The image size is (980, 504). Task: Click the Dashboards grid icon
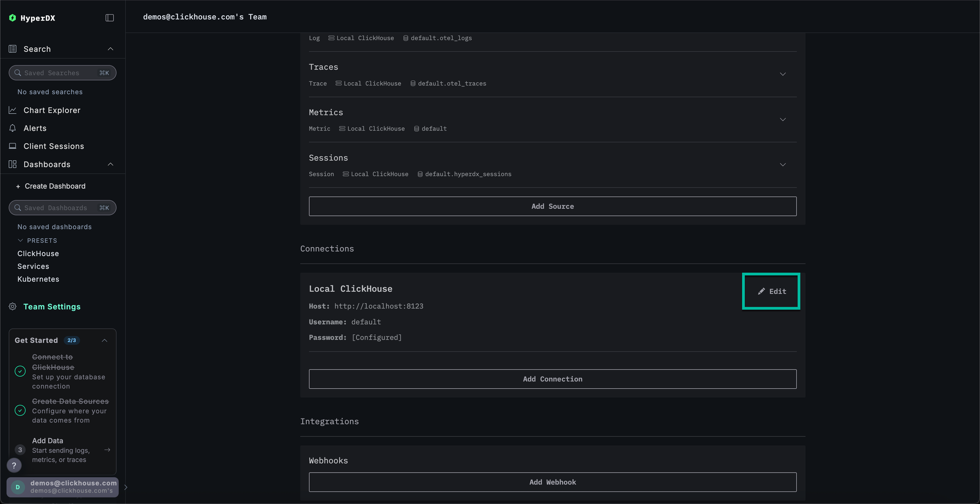12,164
